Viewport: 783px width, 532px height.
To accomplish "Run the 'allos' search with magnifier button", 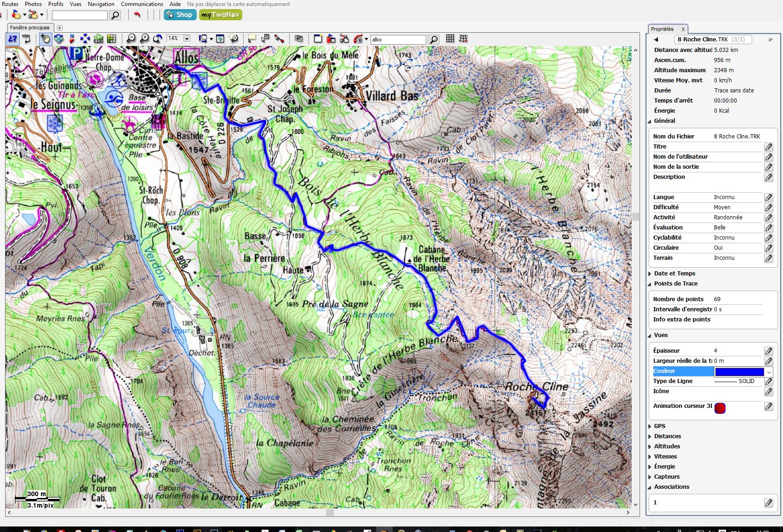I will (x=434, y=40).
